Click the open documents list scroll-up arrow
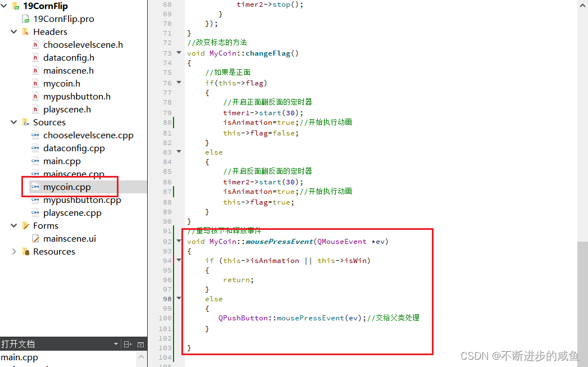Viewport: 588px width, 367px height. click(141, 356)
